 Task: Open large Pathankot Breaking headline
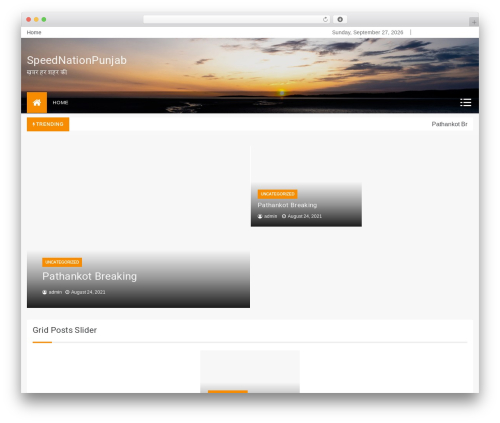click(89, 276)
